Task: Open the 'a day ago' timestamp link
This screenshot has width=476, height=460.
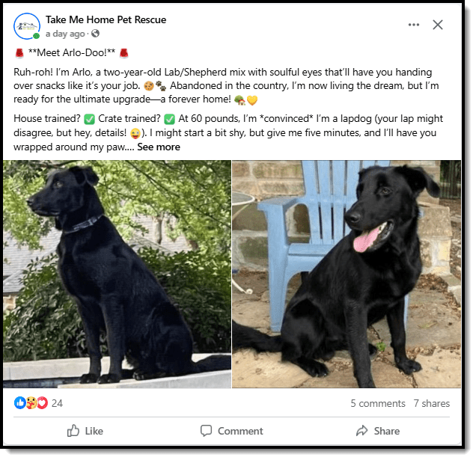Action: [65, 34]
